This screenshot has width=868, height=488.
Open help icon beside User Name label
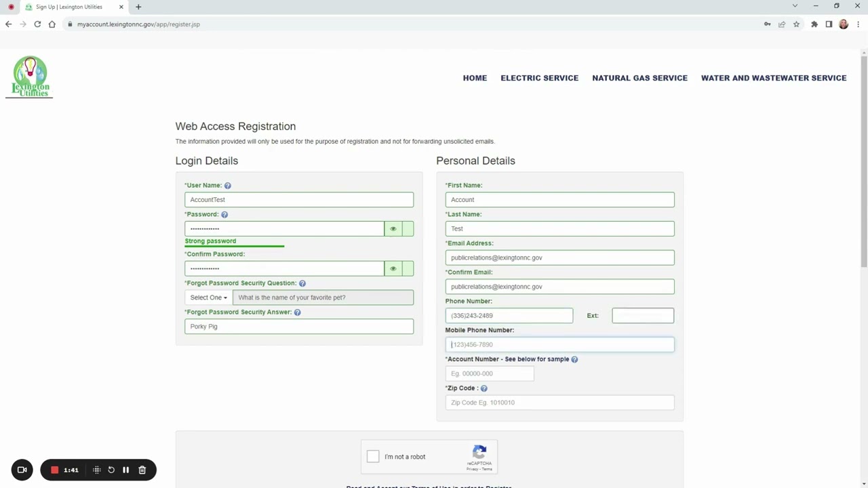(x=228, y=186)
